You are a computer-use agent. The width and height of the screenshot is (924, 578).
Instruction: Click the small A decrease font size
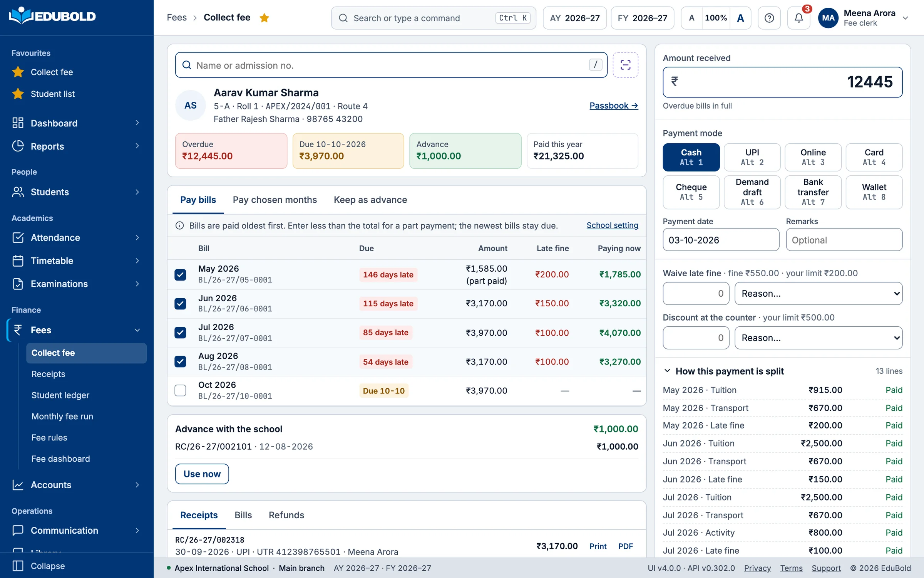click(x=691, y=18)
